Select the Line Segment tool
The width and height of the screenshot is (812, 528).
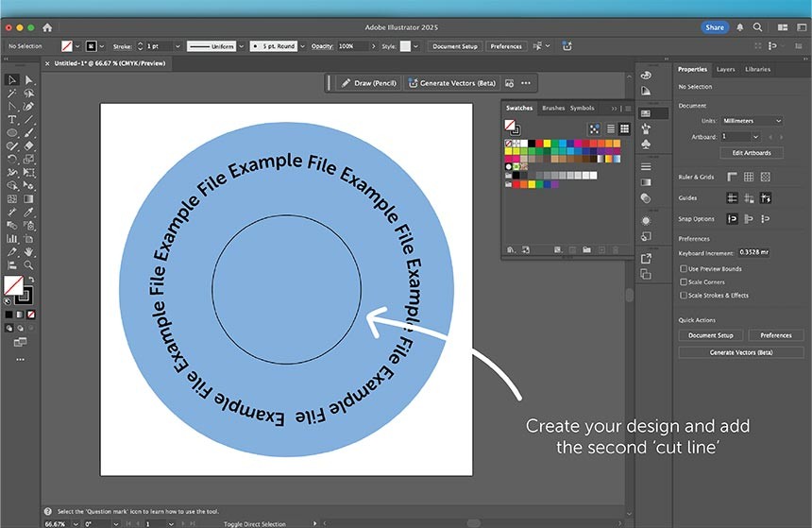[x=28, y=120]
